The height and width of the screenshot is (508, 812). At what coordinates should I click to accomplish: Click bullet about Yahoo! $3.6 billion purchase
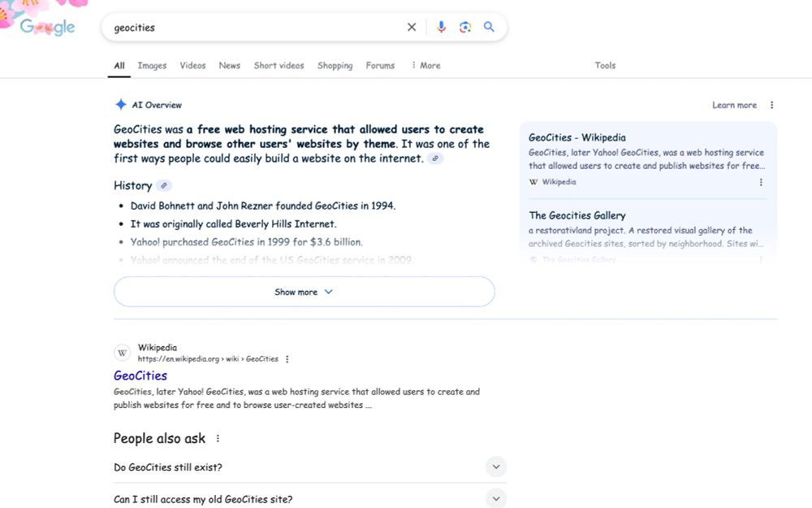[246, 242]
